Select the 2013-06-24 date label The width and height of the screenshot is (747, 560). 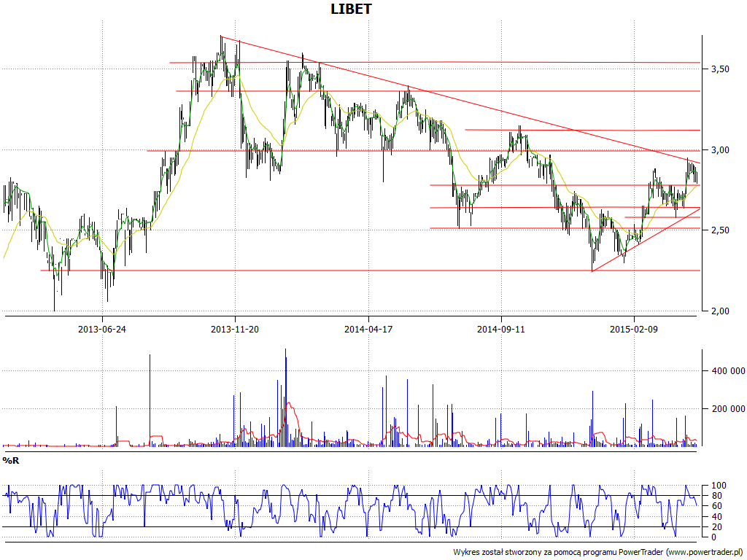pyautogui.click(x=102, y=329)
